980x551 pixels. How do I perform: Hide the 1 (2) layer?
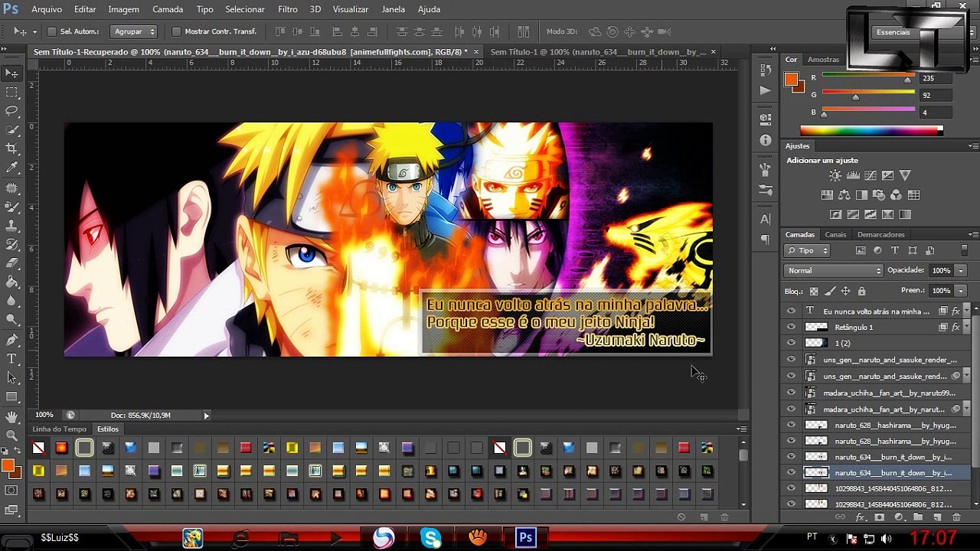792,343
